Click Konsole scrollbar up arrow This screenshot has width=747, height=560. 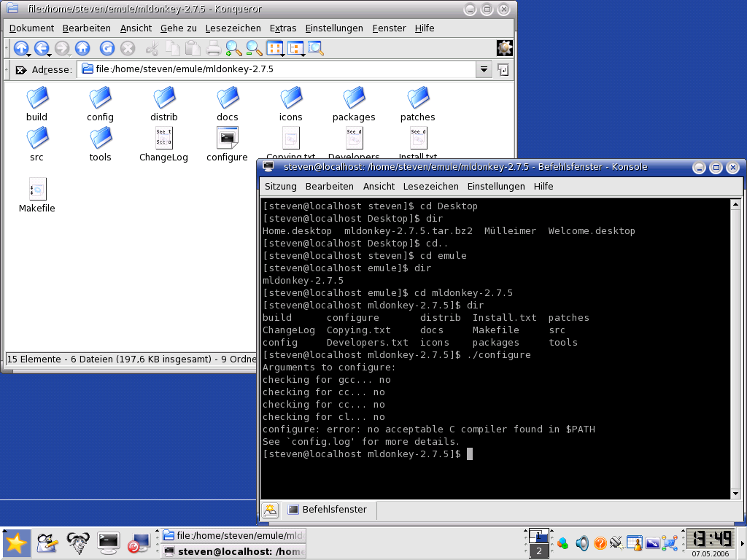[735, 204]
